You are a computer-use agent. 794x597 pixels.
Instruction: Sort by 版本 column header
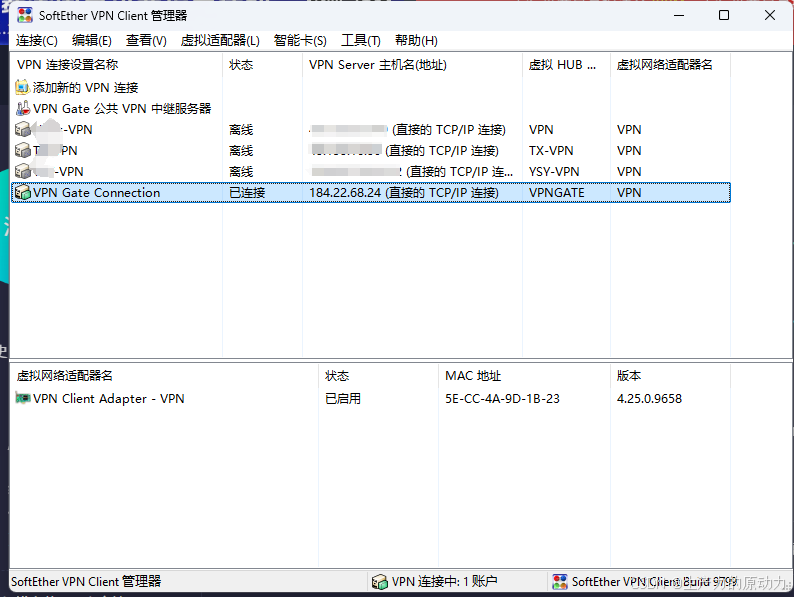[x=670, y=376]
